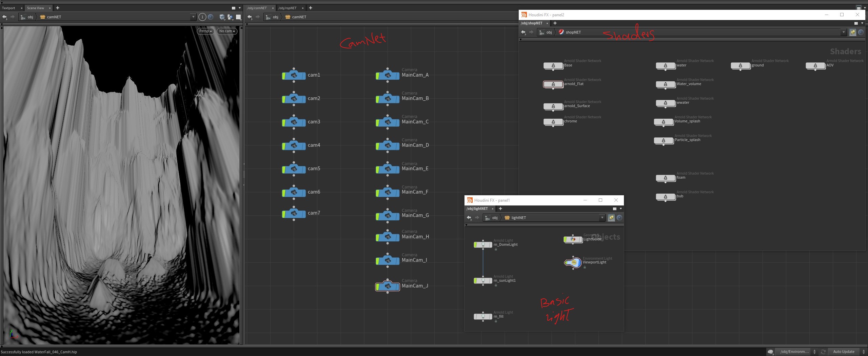Select the rn_DomeLight Arnold light node

[483, 244]
